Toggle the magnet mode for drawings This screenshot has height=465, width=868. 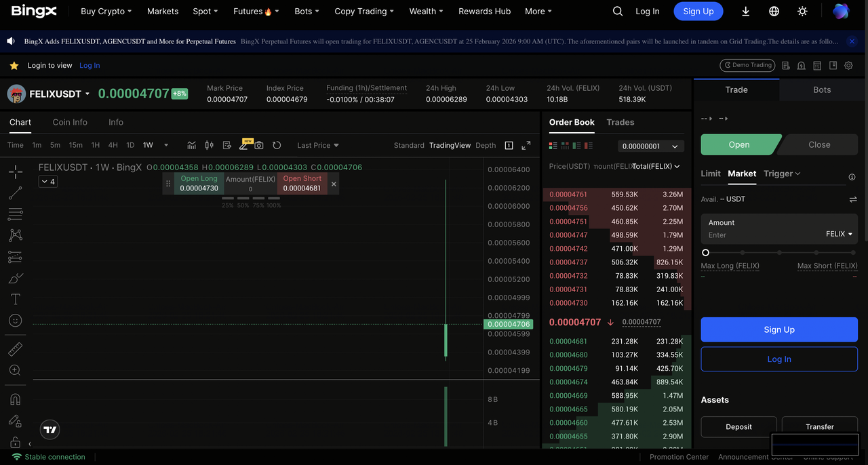coord(15,399)
